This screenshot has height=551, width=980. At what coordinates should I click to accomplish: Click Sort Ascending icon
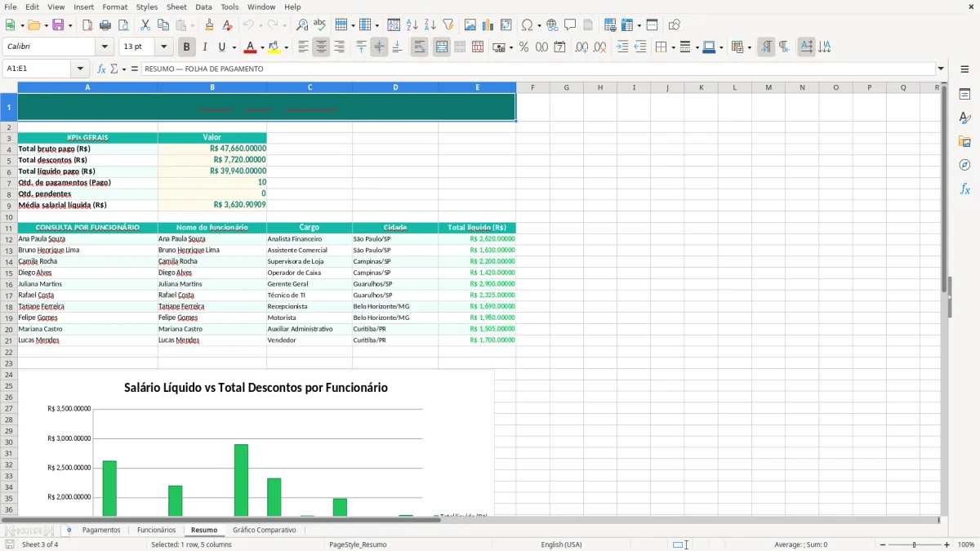point(412,25)
